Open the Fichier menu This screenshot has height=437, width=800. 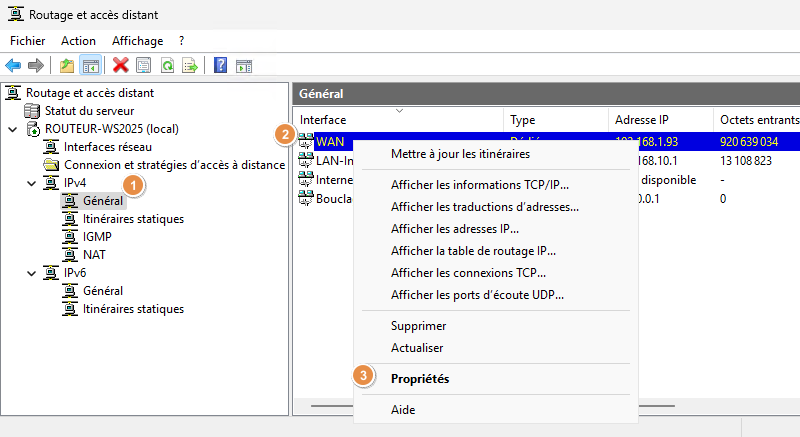[x=28, y=41]
